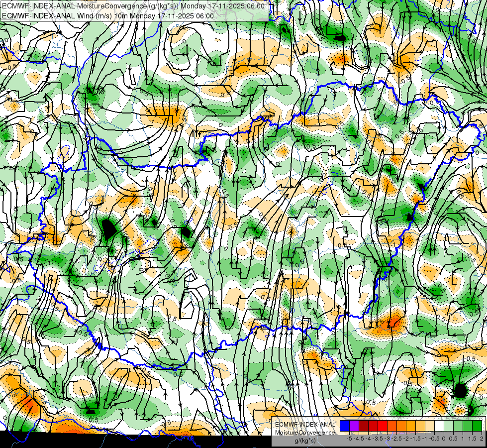
Task: Click the legend tick value -2.5
Action: pos(397,439)
